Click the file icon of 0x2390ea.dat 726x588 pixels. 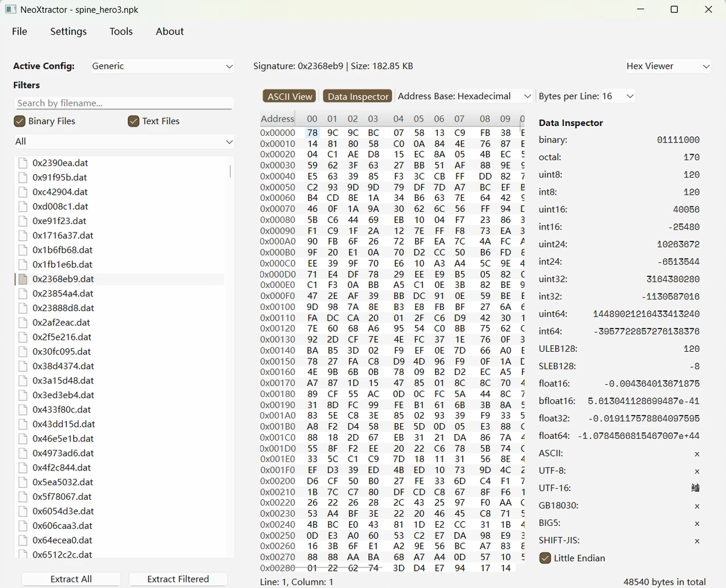pos(23,163)
